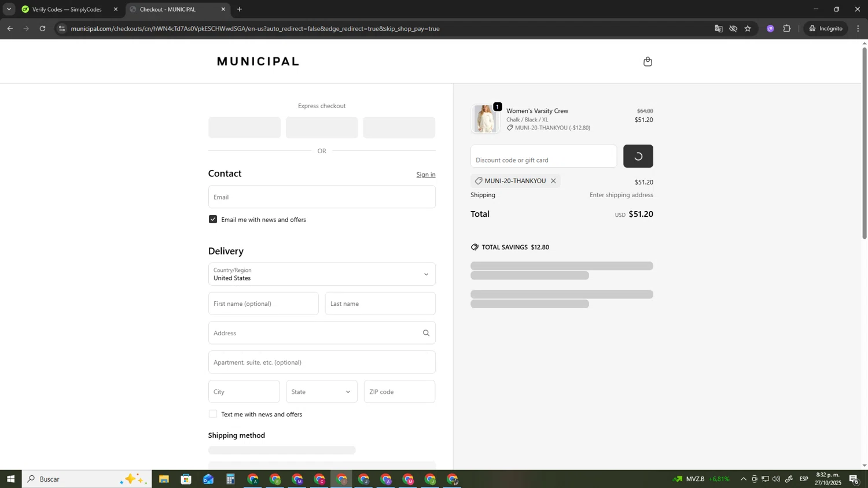Go back to the previous page

click(x=10, y=28)
